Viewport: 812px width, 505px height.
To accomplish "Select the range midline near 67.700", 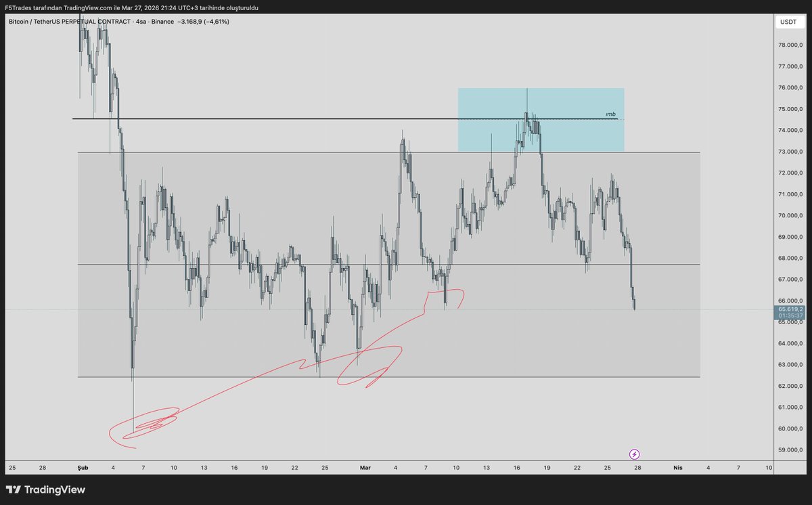I will pyautogui.click(x=388, y=264).
